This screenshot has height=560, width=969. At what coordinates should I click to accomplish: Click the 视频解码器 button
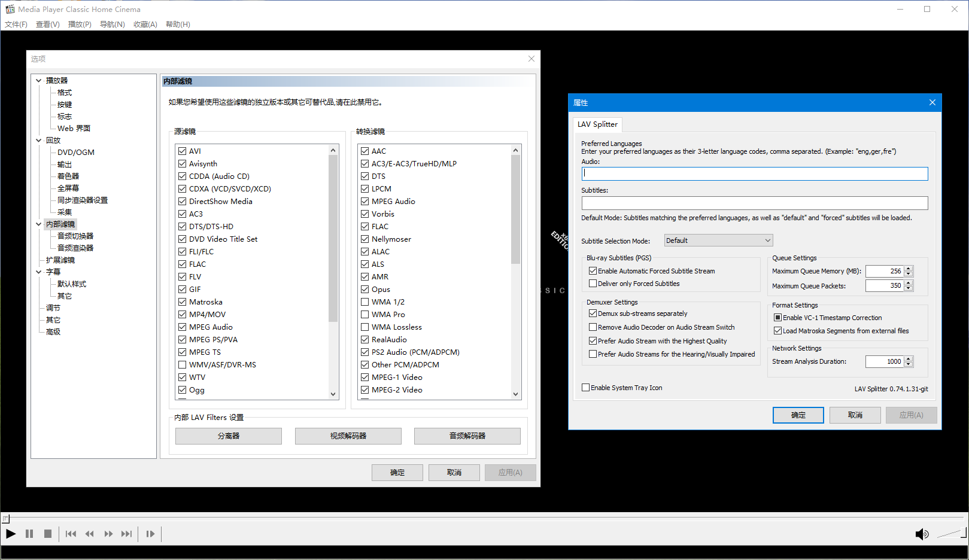point(348,436)
